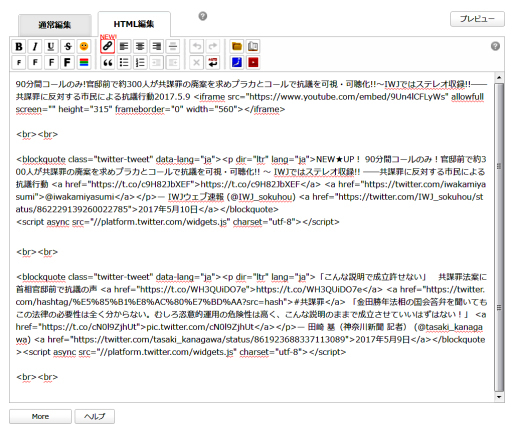Align text left
The height and width of the screenshot is (433, 513).
124,46
